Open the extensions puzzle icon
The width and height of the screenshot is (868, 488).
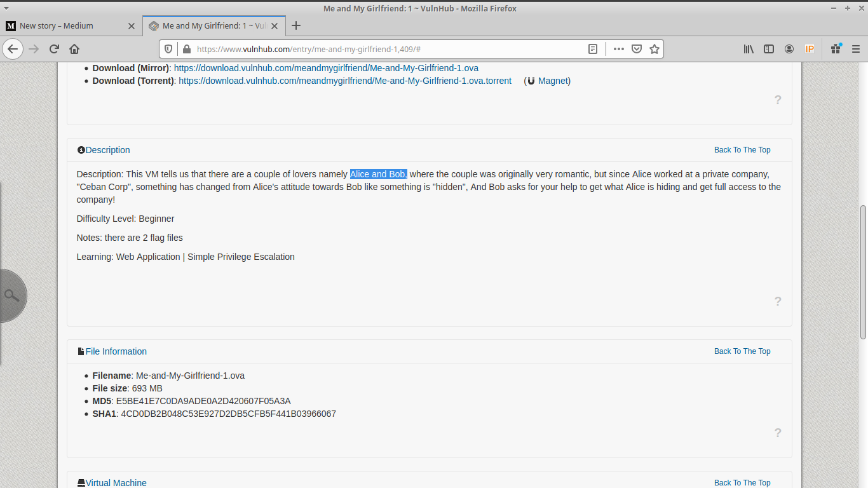click(x=836, y=49)
